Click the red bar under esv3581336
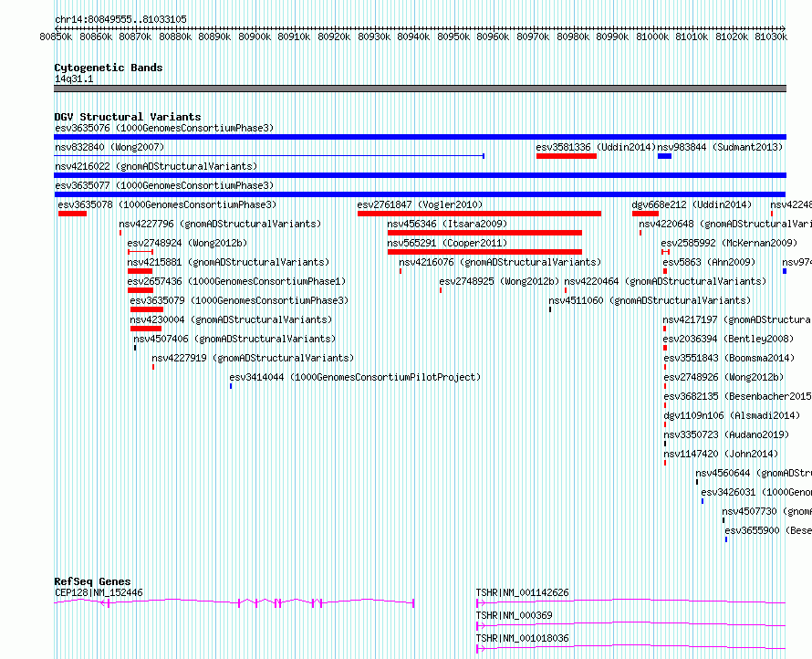The image size is (812, 659). pyautogui.click(x=567, y=156)
